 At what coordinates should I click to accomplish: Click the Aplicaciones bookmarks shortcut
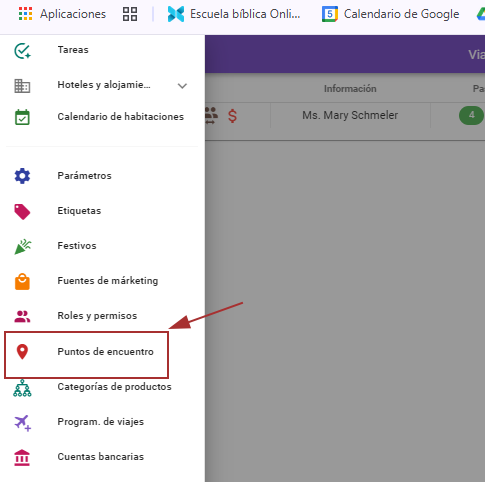point(62,14)
